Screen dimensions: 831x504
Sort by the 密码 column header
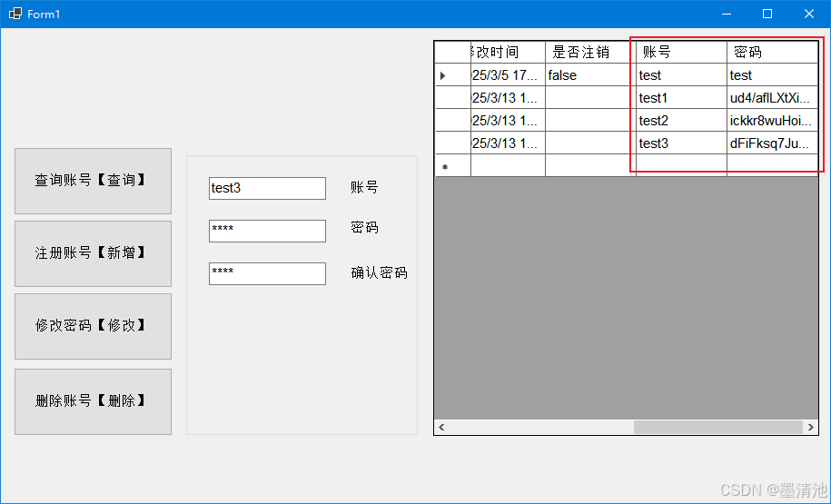772,53
